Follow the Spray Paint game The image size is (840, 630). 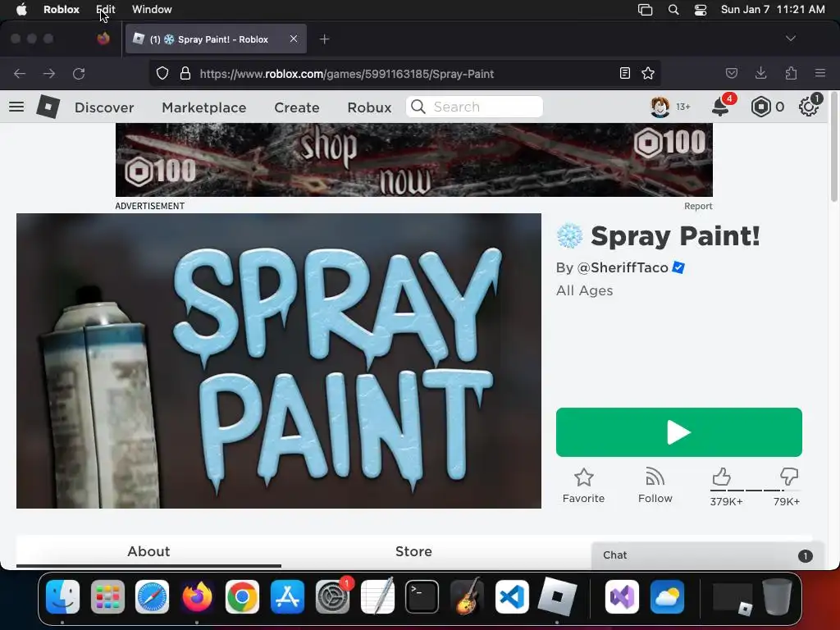pyautogui.click(x=655, y=486)
